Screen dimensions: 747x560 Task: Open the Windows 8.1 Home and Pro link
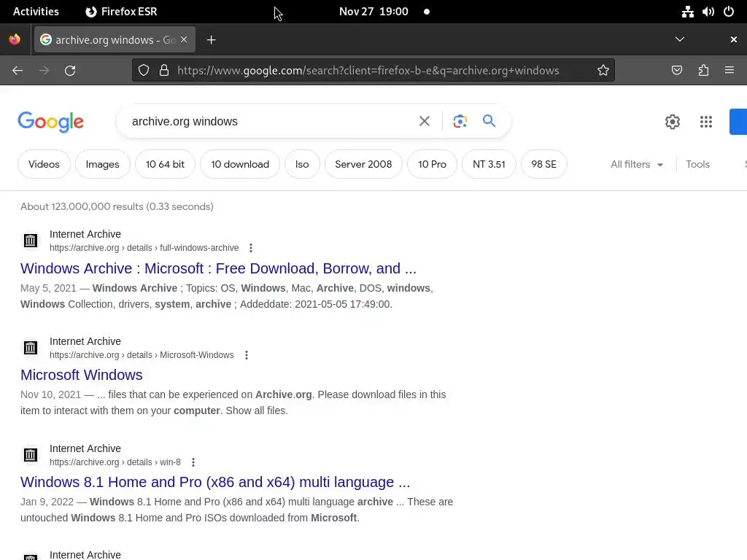click(215, 483)
